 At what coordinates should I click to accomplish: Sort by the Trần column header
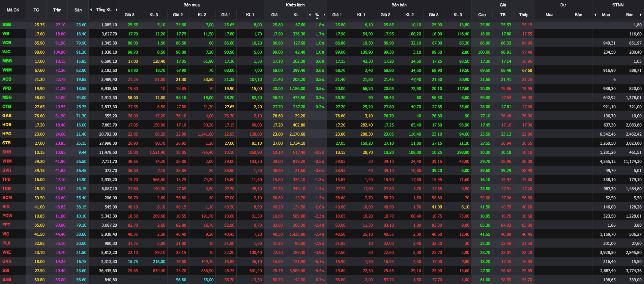57,10
